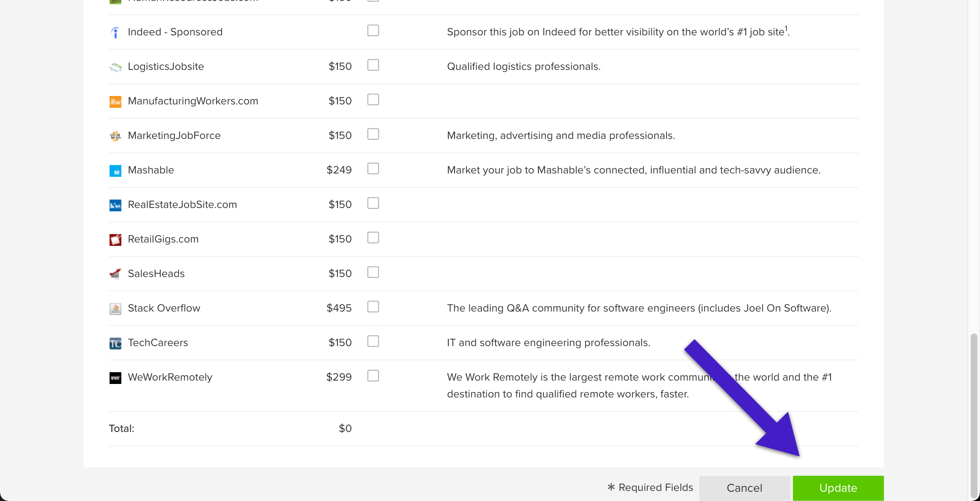This screenshot has height=501, width=980.
Task: Toggle the WeWorkRemotely $299 checkbox
Action: click(x=373, y=376)
